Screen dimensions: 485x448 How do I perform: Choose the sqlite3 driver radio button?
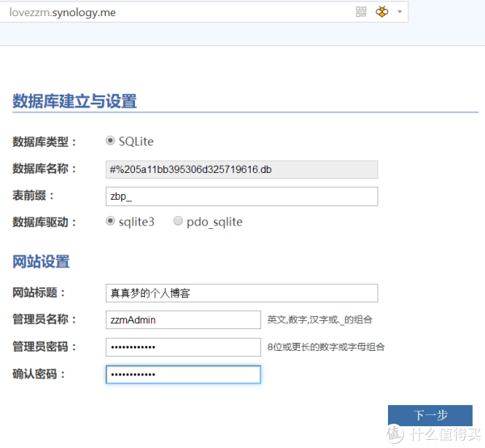(111, 222)
